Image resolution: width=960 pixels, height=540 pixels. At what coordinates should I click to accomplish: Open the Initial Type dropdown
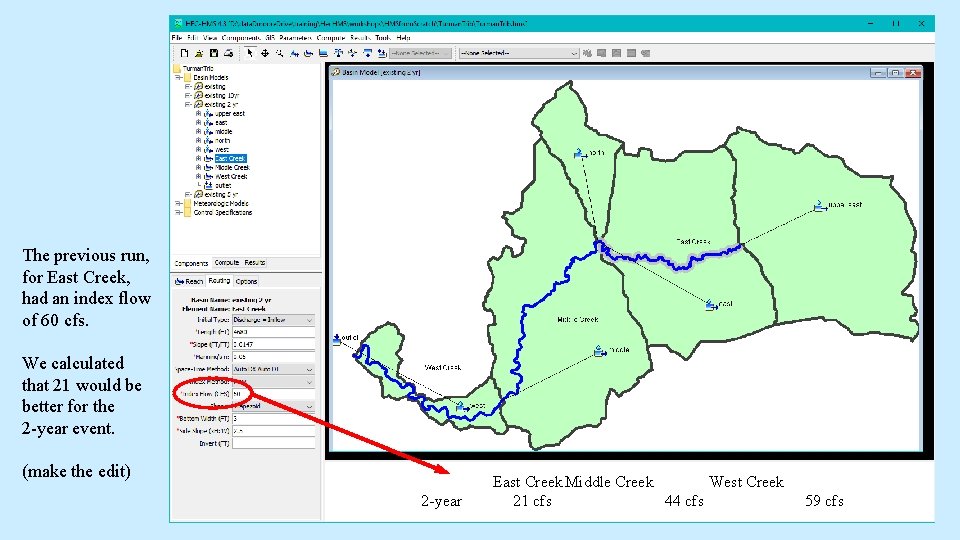pyautogui.click(x=273, y=320)
